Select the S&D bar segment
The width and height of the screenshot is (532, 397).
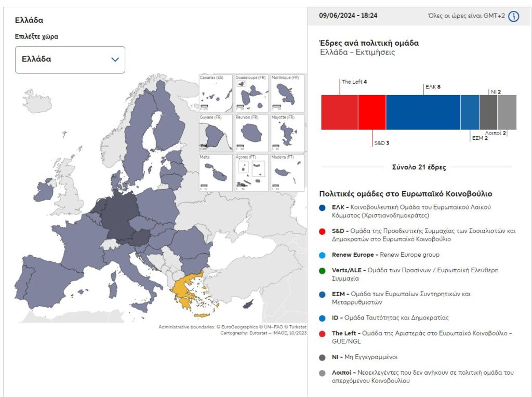(372, 112)
